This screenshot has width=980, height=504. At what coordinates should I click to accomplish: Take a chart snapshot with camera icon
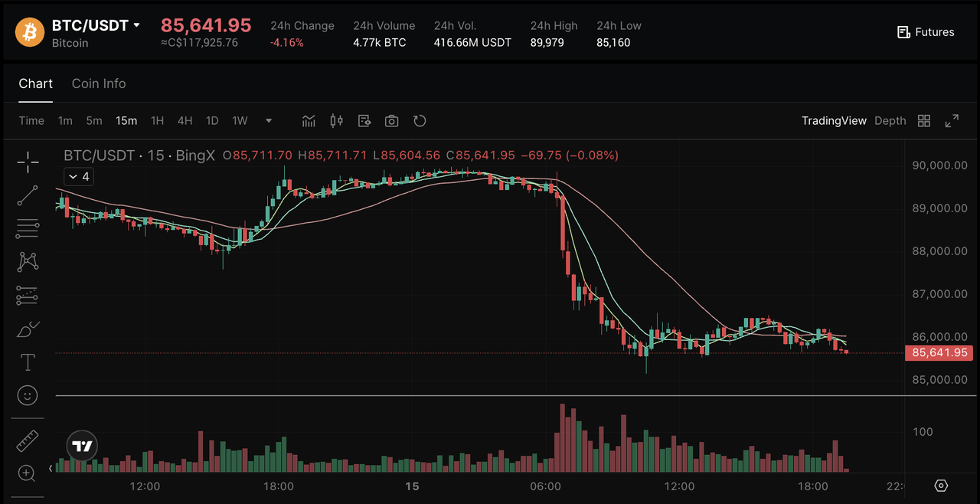pyautogui.click(x=391, y=121)
